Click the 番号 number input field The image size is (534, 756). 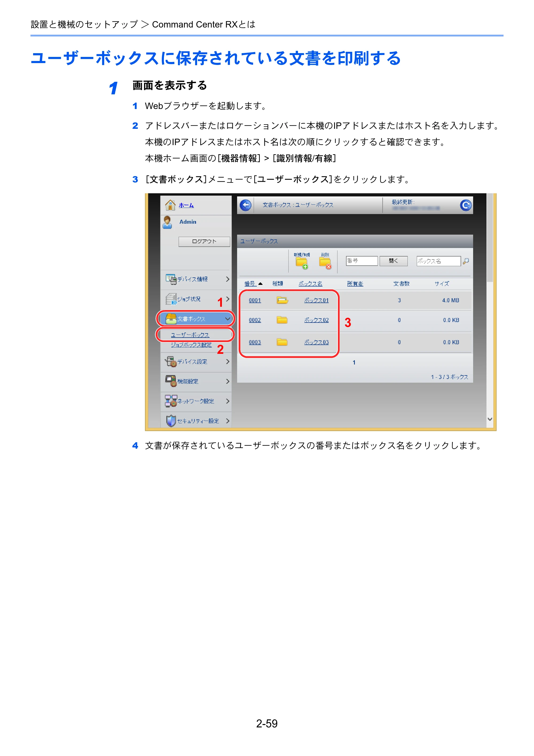(362, 261)
